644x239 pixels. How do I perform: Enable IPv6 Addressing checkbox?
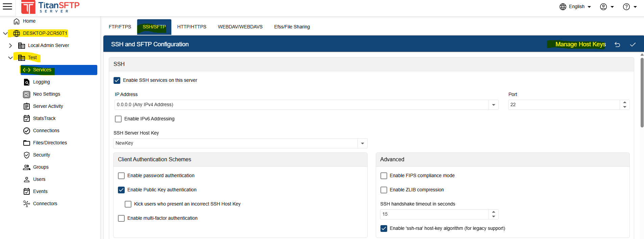tap(118, 119)
